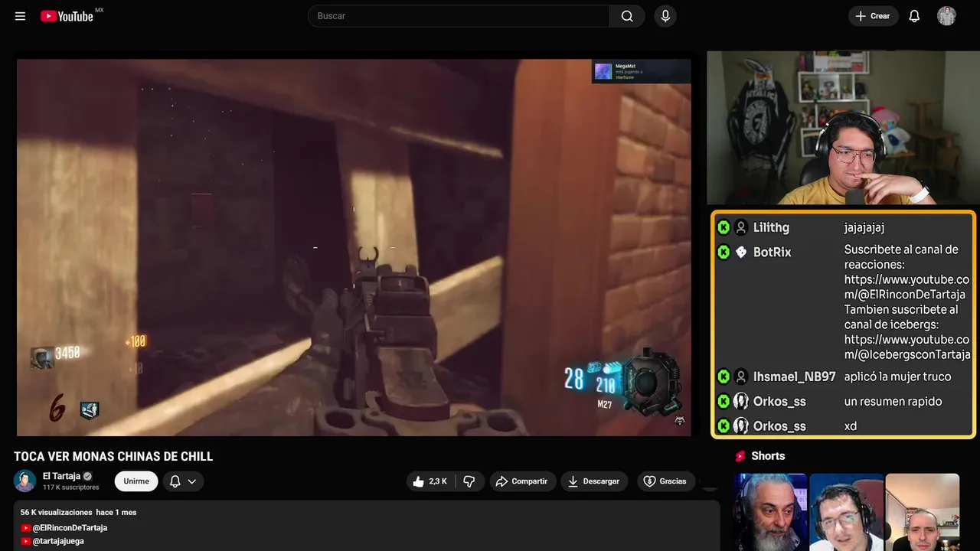This screenshot has height=551, width=980.
Task: Click the chat message 'aplicó la mujer truco'
Action: coord(897,377)
